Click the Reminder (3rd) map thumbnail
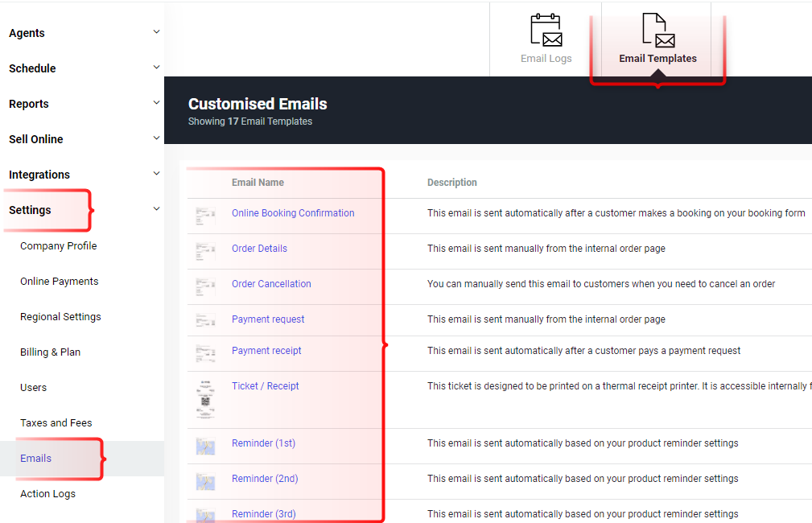This screenshot has width=812, height=523. click(x=205, y=515)
